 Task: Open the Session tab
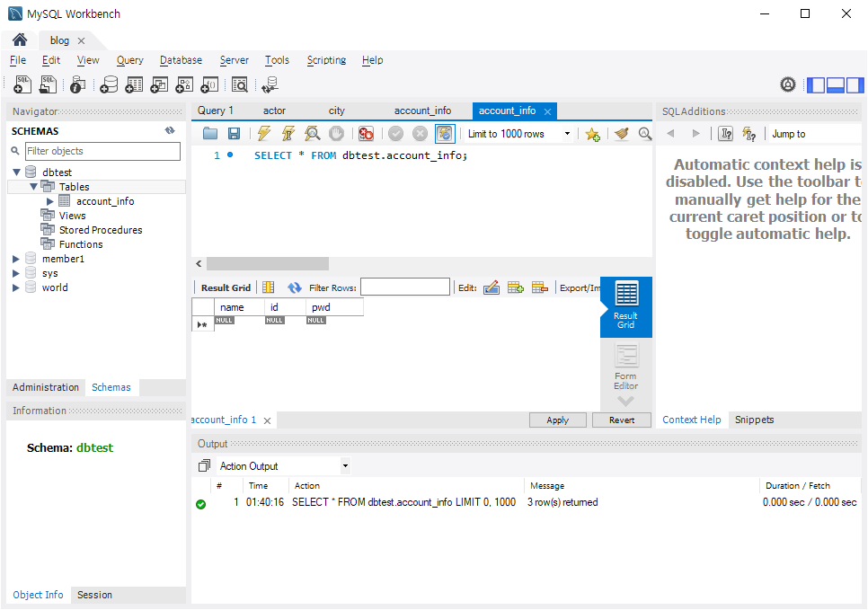[x=94, y=595]
